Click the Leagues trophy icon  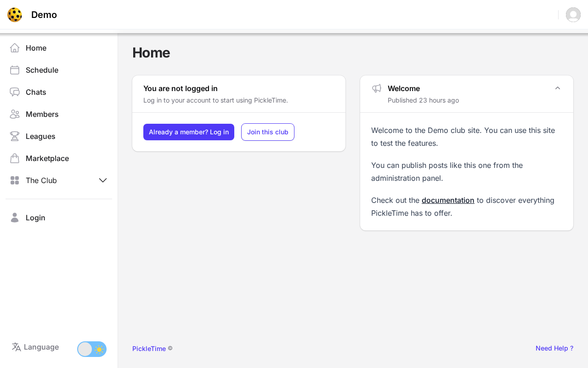[x=15, y=136]
